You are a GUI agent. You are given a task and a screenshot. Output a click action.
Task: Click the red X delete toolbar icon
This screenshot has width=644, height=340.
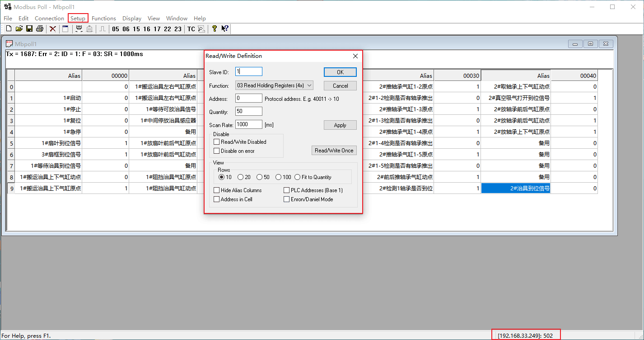click(x=53, y=29)
